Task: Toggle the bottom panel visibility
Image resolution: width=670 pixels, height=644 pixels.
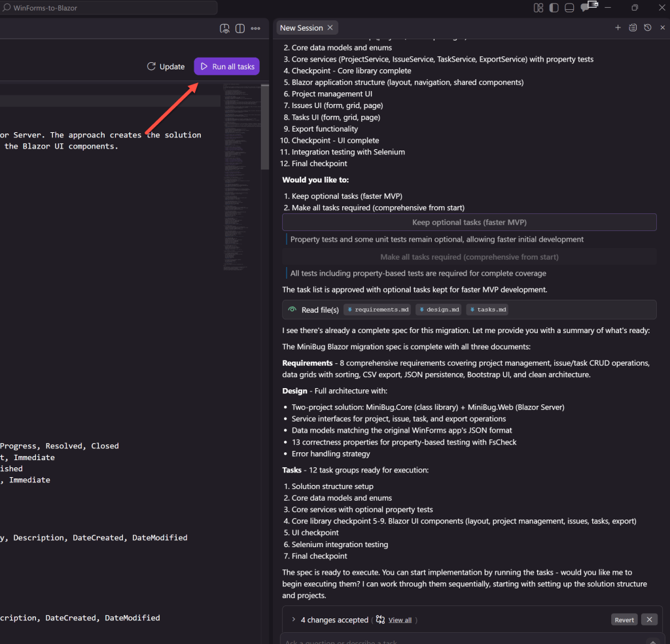Action: (x=569, y=8)
